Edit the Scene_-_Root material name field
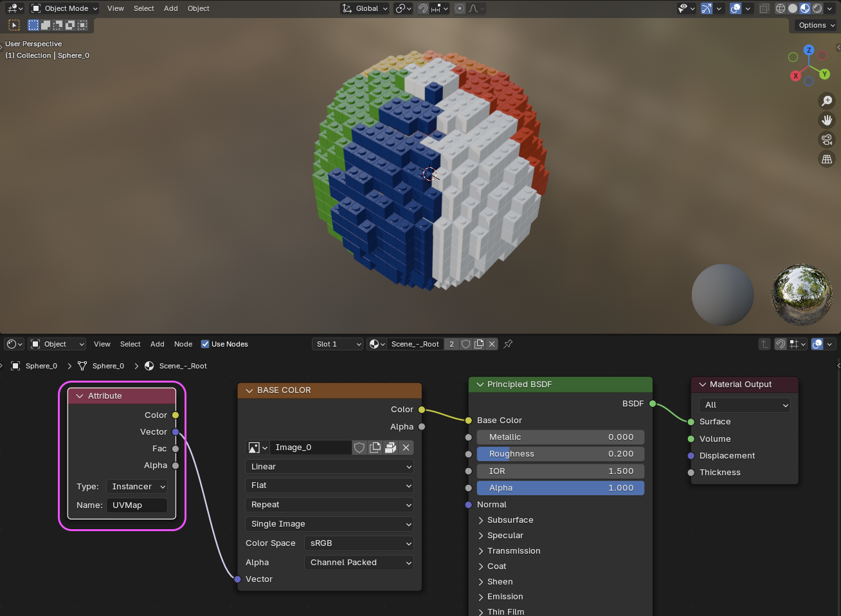 pyautogui.click(x=415, y=344)
